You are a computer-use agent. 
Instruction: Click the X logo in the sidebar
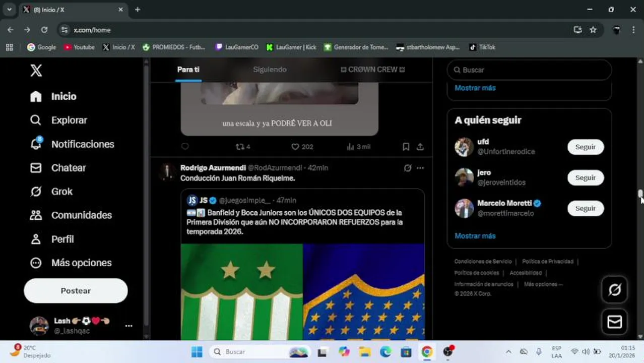tap(36, 71)
